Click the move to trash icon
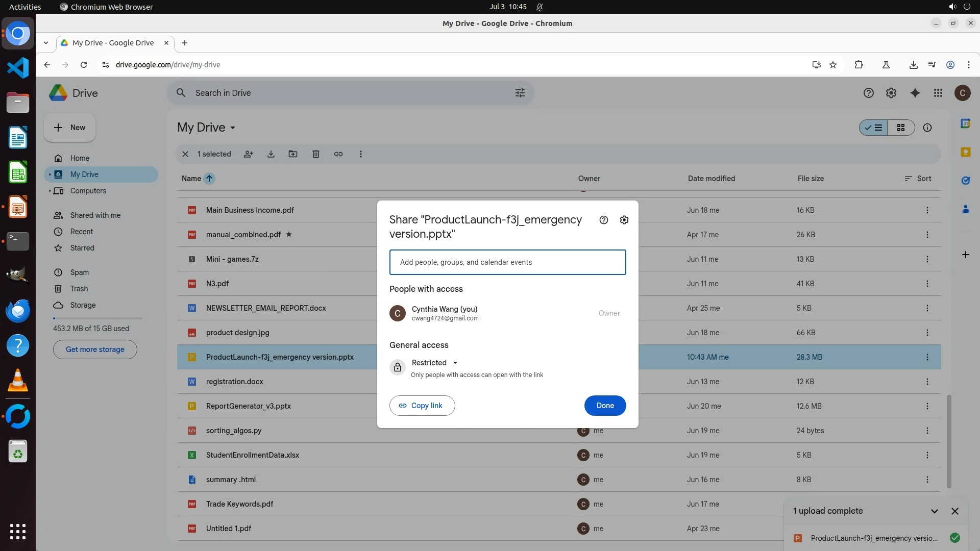The image size is (980, 551). [316, 154]
